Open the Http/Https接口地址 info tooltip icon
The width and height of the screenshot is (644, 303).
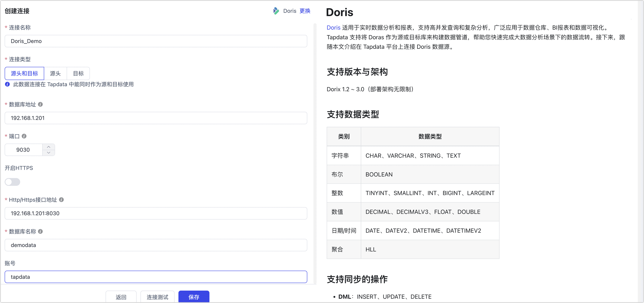pyautogui.click(x=62, y=200)
